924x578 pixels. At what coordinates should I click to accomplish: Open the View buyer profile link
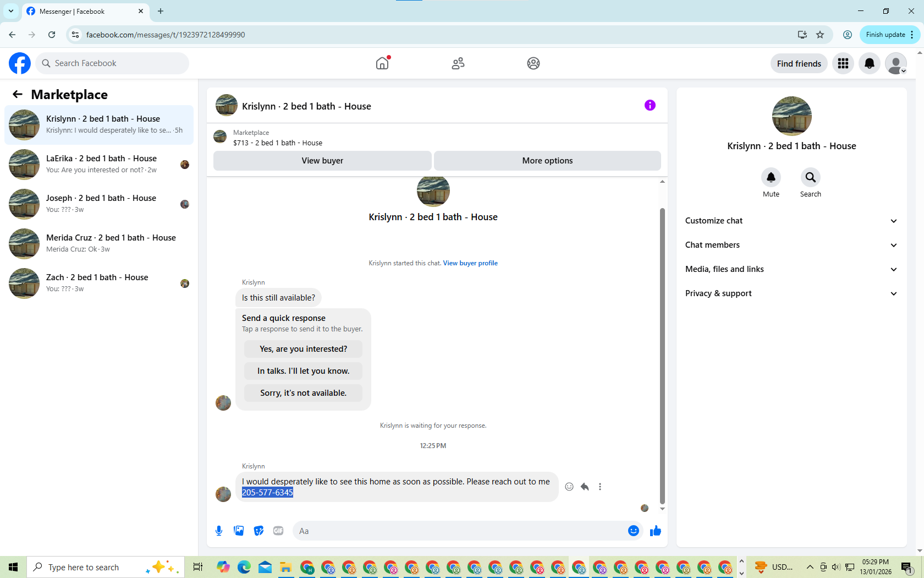point(470,263)
